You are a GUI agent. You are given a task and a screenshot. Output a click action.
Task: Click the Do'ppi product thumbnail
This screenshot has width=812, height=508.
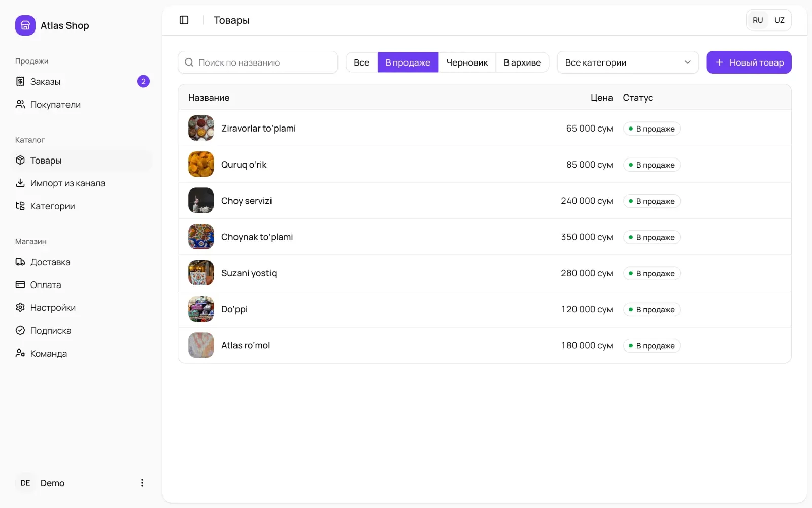[201, 309]
